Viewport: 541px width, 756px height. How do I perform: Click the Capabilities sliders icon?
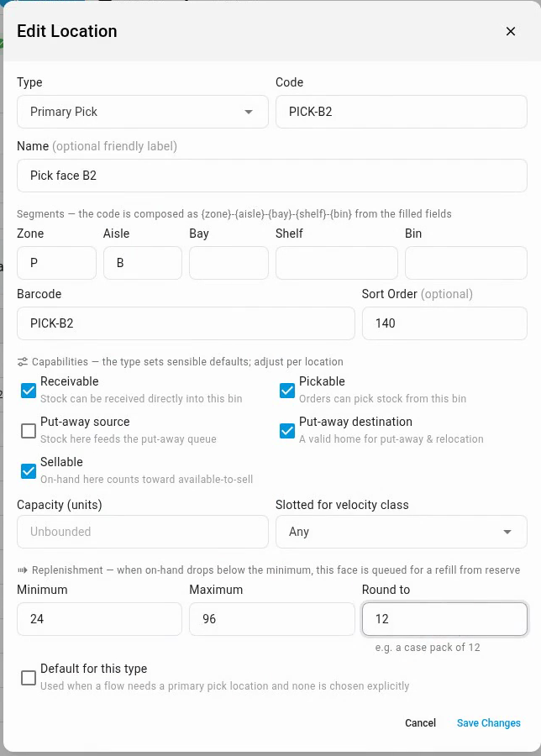[23, 361]
